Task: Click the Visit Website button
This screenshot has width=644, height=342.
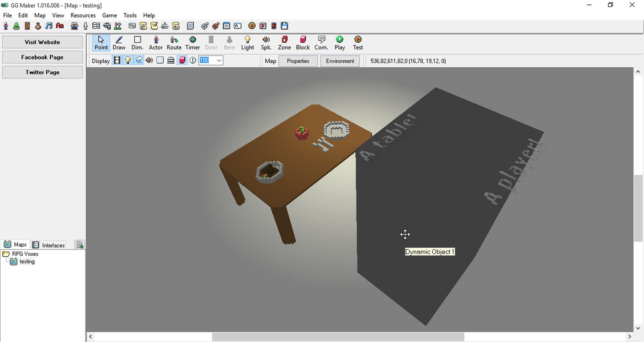Action: coord(42,42)
